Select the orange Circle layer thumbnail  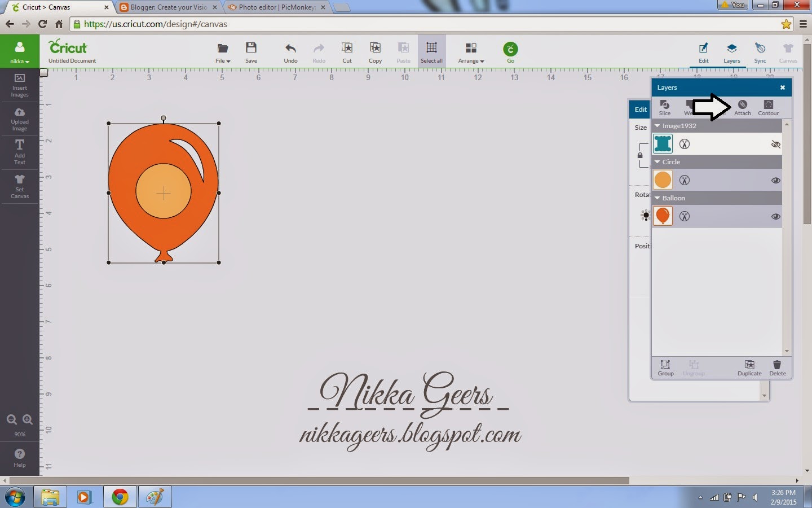pos(663,179)
